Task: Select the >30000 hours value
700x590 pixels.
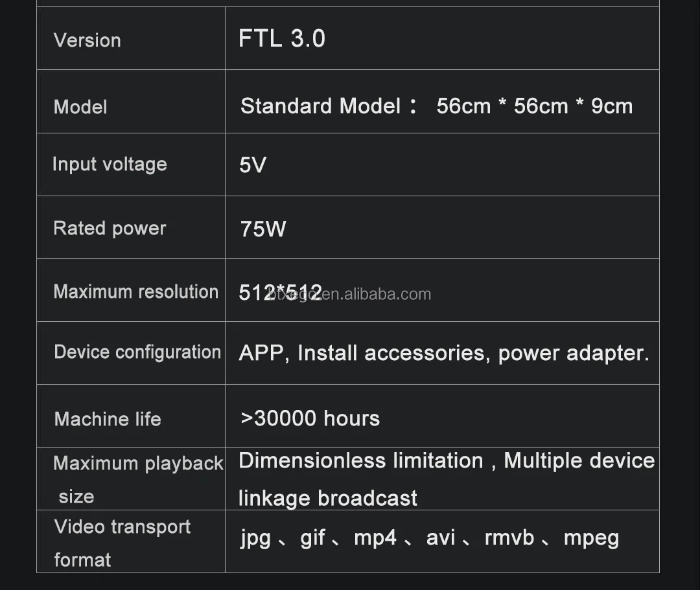Action: click(310, 418)
